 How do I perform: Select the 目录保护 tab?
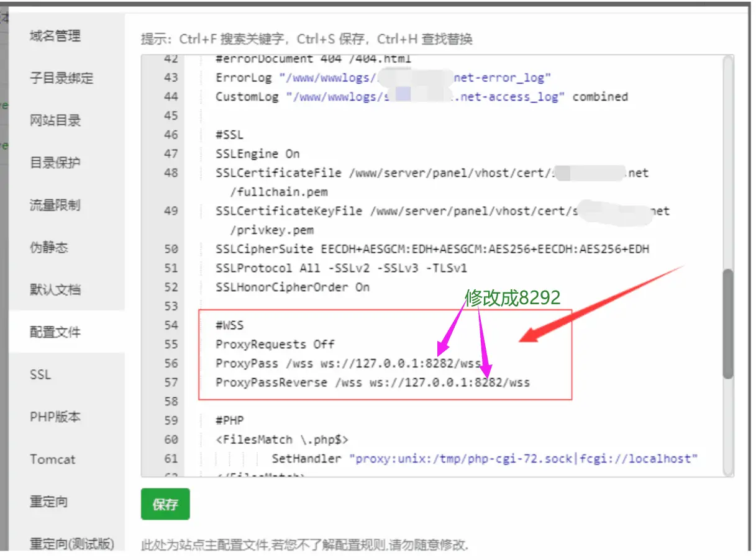click(55, 163)
